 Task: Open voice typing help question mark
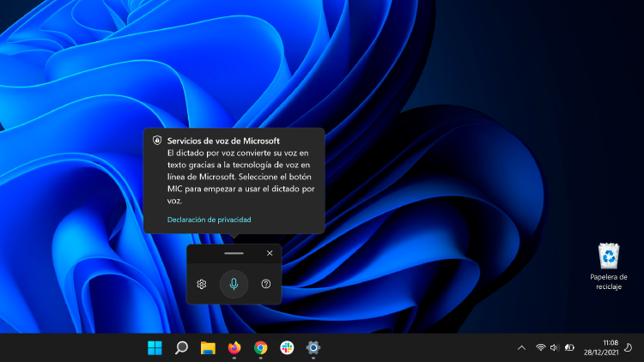click(266, 284)
